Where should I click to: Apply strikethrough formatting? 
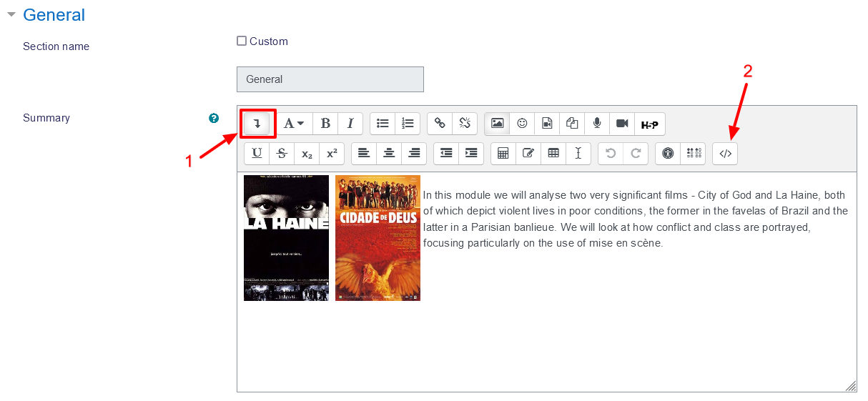click(x=282, y=154)
